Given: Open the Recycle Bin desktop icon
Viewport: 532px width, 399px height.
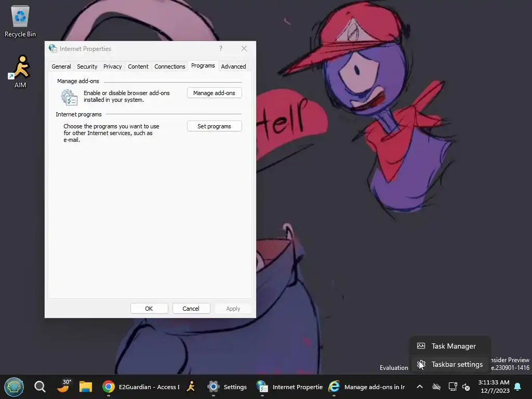Looking at the screenshot, I should click(x=20, y=21).
